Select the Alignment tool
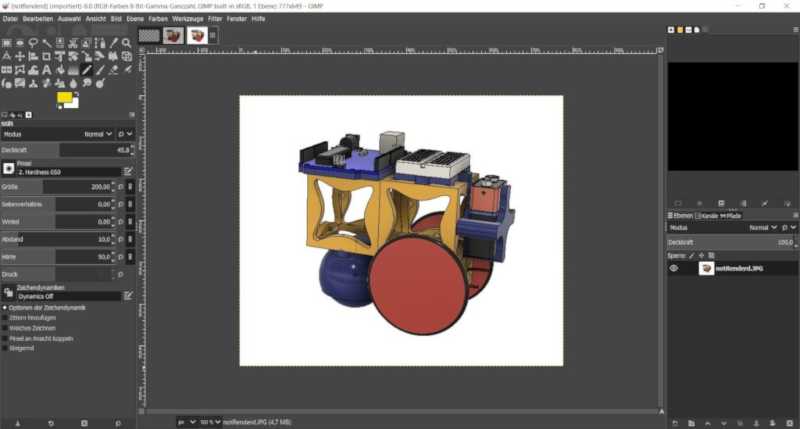The width and height of the screenshot is (800, 429). [x=33, y=56]
